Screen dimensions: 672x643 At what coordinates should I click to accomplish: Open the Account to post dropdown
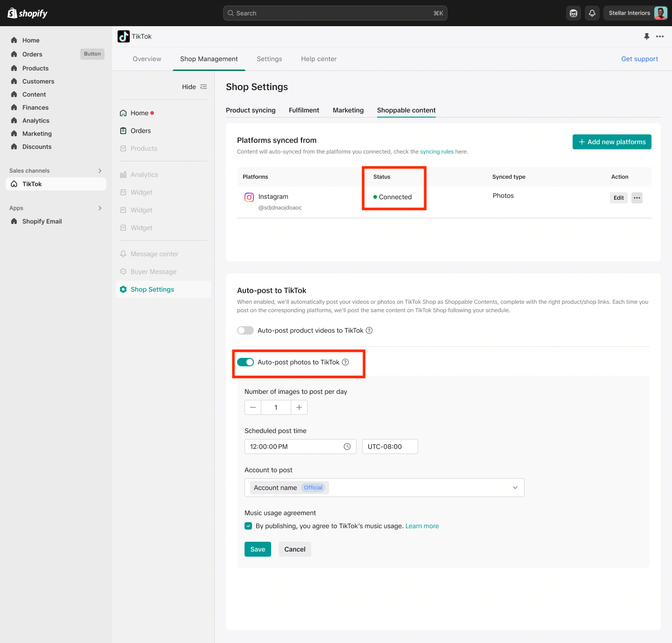(385, 488)
